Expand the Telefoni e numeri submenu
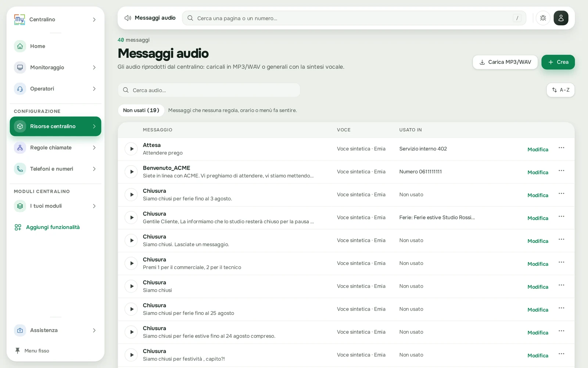This screenshot has height=368, width=588. pyautogui.click(x=94, y=169)
